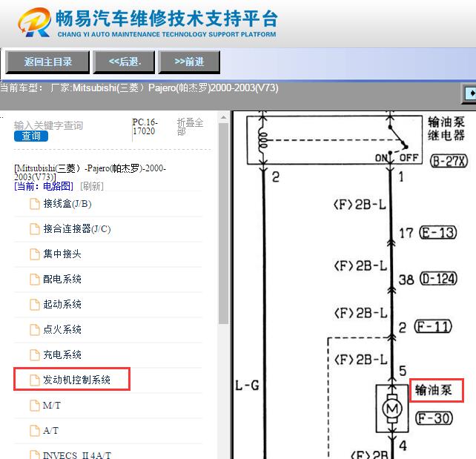
Task: Click document icon beside 集中接头
Action: tap(35, 254)
